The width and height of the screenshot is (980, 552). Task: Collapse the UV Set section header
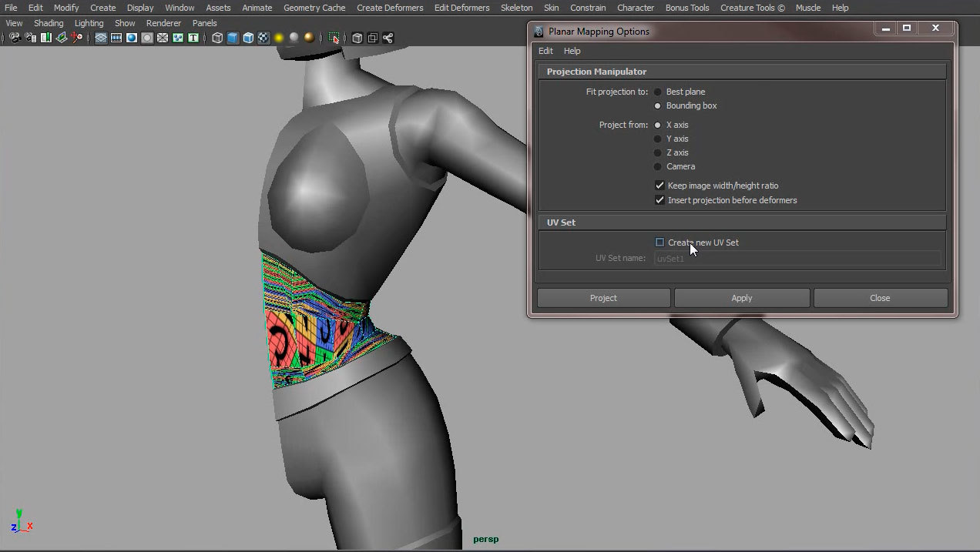click(561, 222)
